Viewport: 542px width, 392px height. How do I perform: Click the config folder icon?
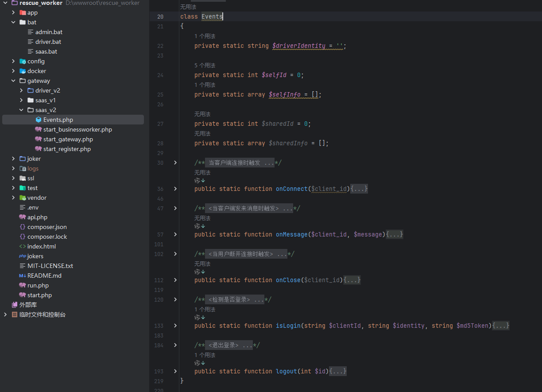coord(23,62)
